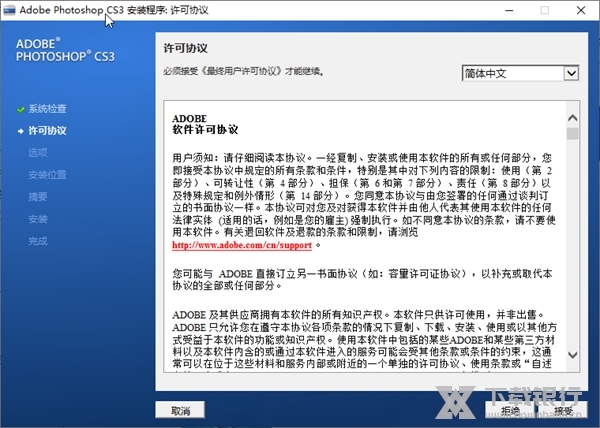
Task: Select 安装位置 step in sidebar
Action: point(47,175)
